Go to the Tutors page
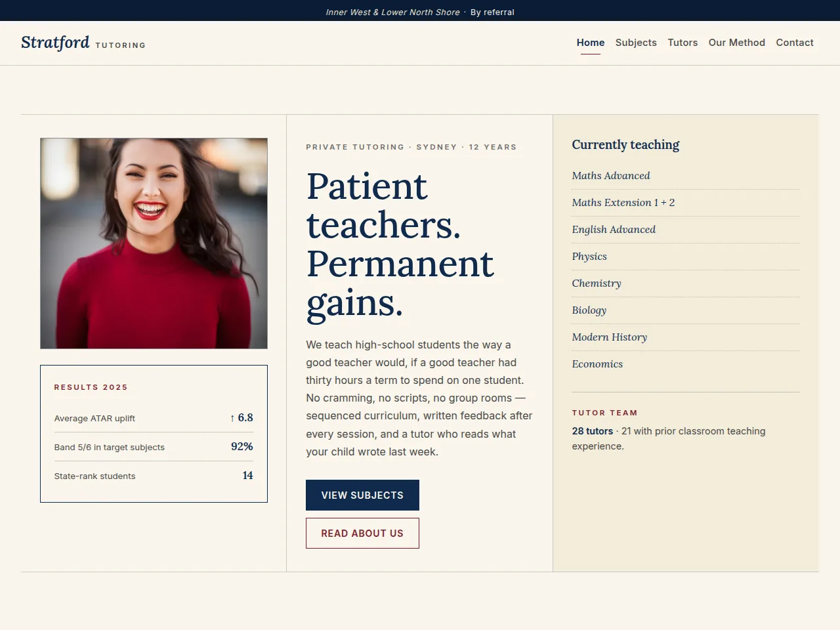 click(682, 43)
